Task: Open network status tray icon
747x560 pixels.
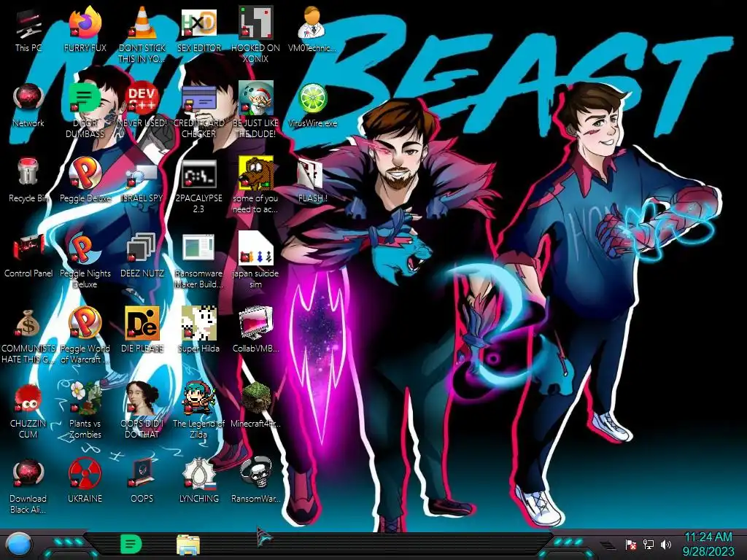Action: 649,544
